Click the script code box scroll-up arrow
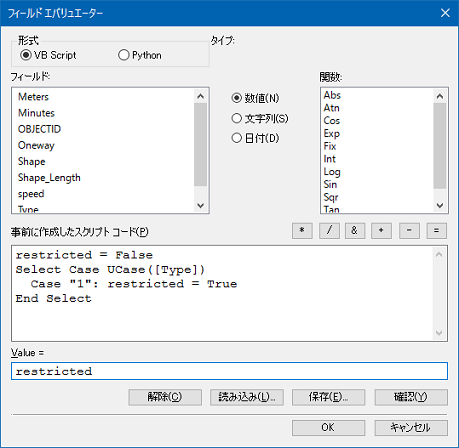The width and height of the screenshot is (459, 448). coord(439,255)
